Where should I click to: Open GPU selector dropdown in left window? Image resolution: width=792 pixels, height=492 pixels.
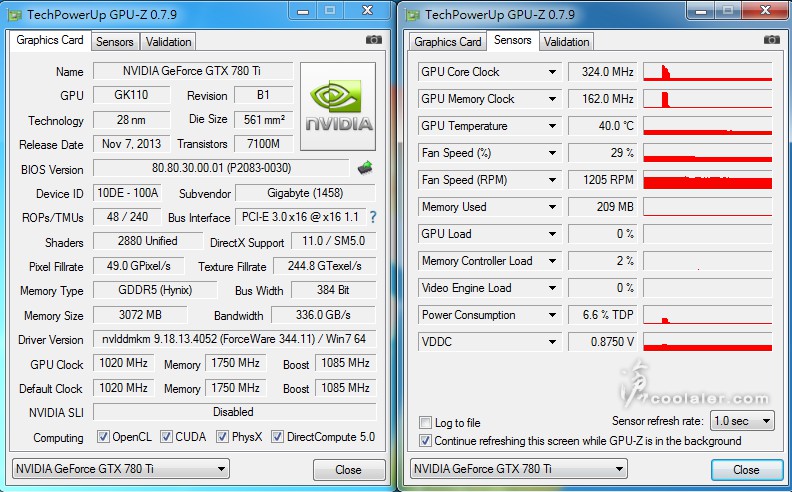(120, 469)
